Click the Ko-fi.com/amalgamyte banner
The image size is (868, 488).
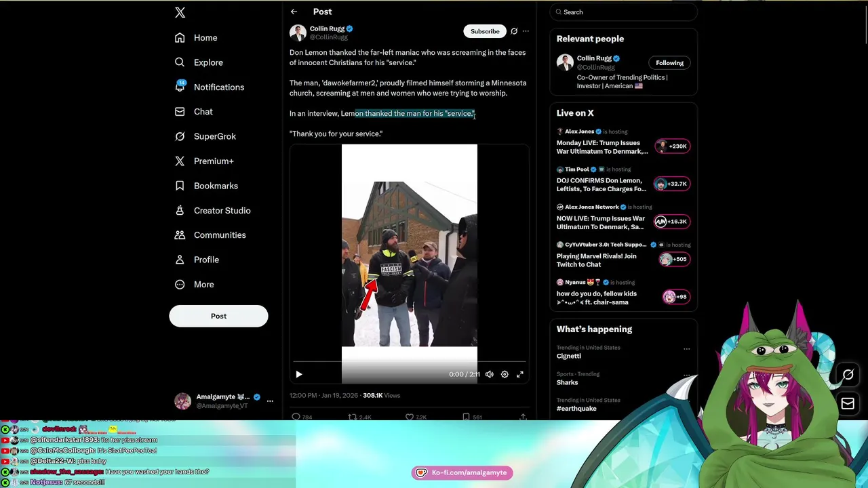pos(462,472)
